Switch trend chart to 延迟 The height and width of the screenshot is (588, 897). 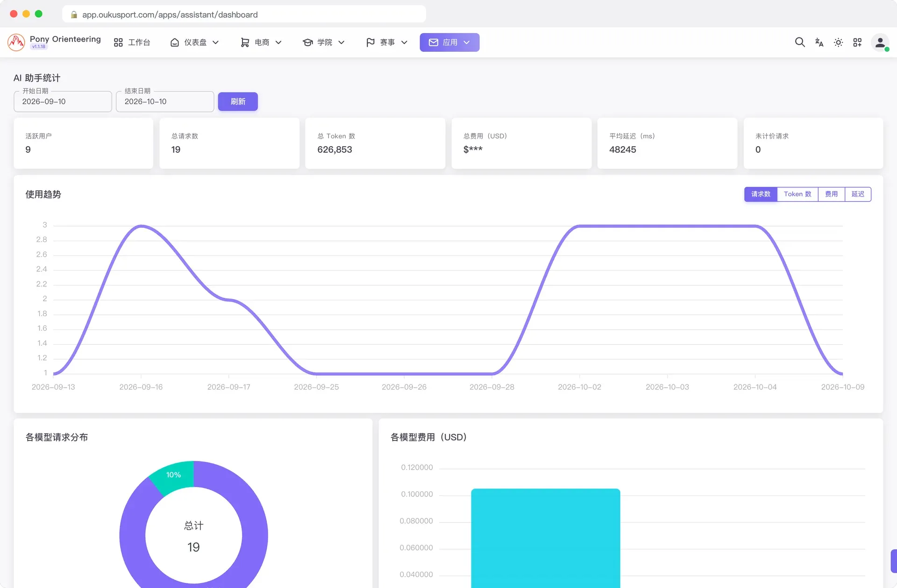pyautogui.click(x=858, y=194)
